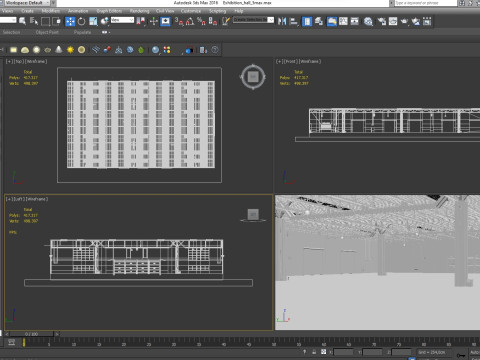Viewport: 480px width, 360px height.
Task: Click the Render in Cloud icon
Action: pos(416,21)
